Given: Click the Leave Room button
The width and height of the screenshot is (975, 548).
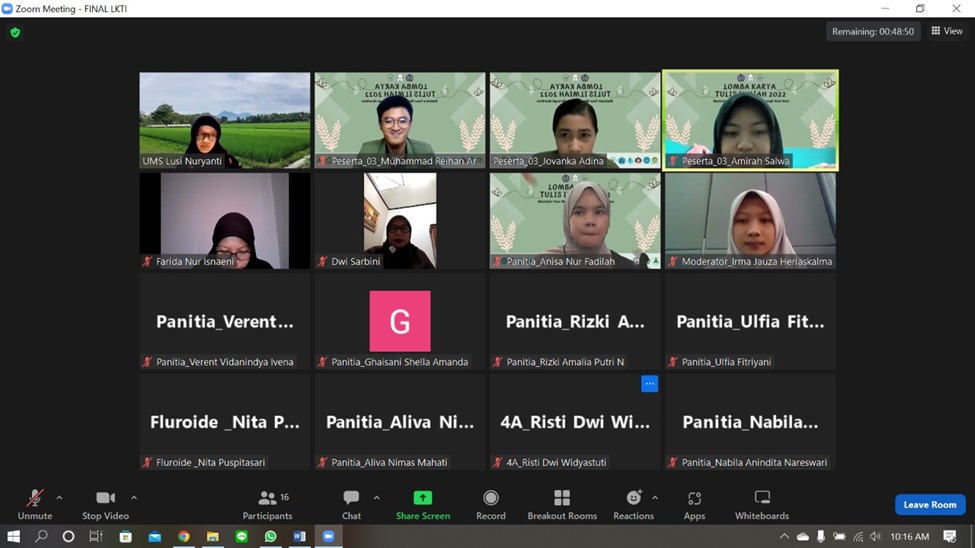Looking at the screenshot, I should pyautogui.click(x=929, y=505).
